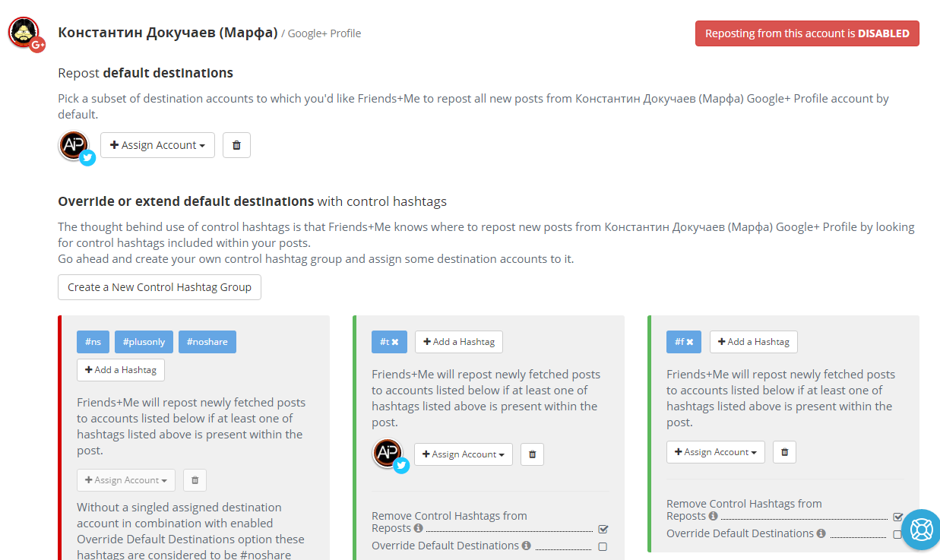Click the Twitter account avatar in default destinations

74,146
